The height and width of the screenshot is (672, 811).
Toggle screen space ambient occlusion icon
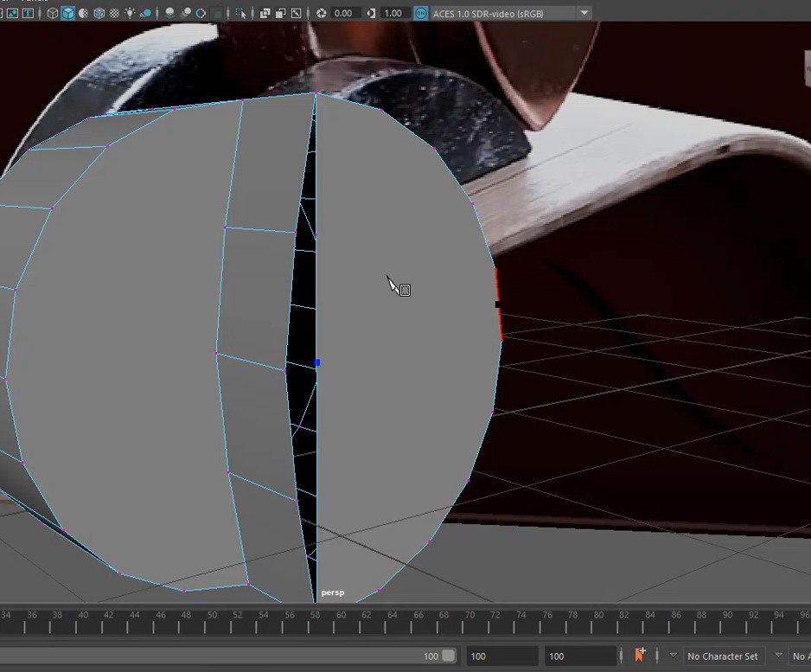(169, 13)
